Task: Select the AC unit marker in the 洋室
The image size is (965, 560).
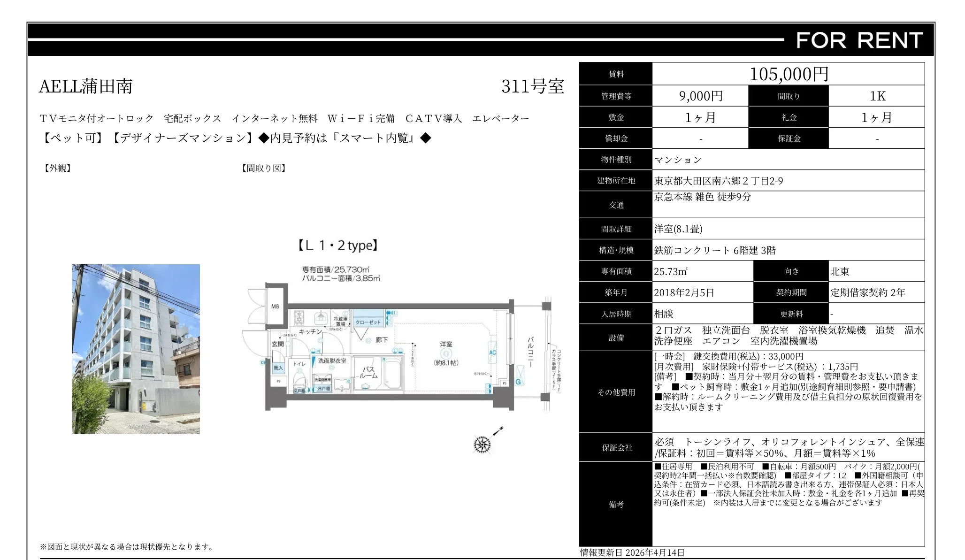Action: point(492,353)
